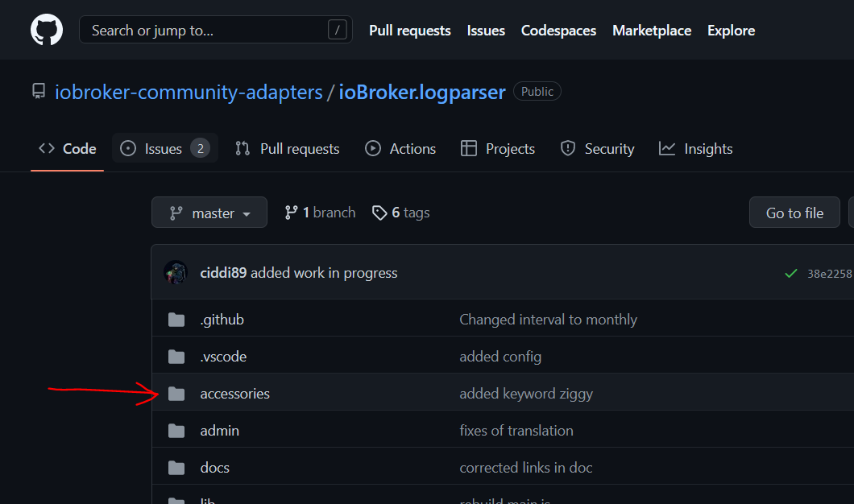854x504 pixels.
Task: Open the master branch dropdown
Action: [209, 213]
